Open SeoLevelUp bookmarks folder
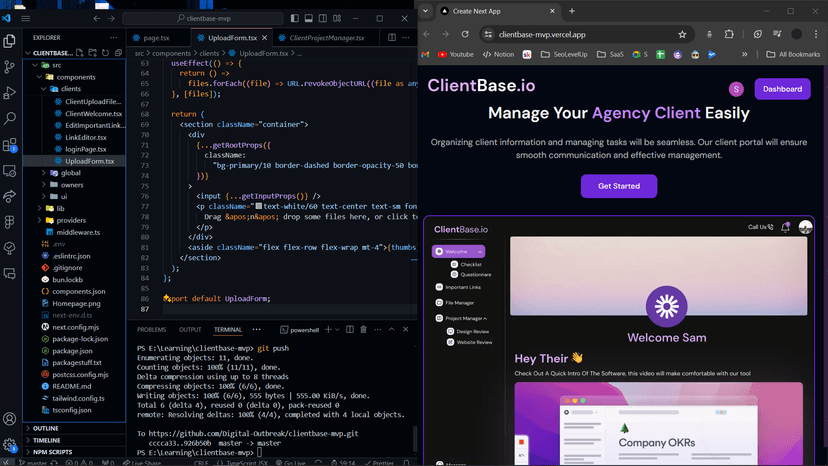Viewport: 828px width, 466px height. pyautogui.click(x=564, y=54)
